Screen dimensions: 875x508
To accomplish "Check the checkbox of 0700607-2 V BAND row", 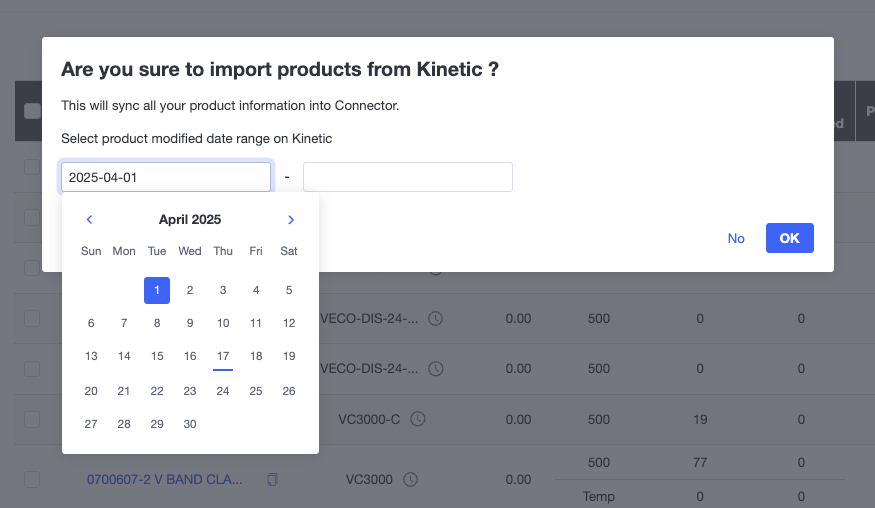I will [32, 480].
